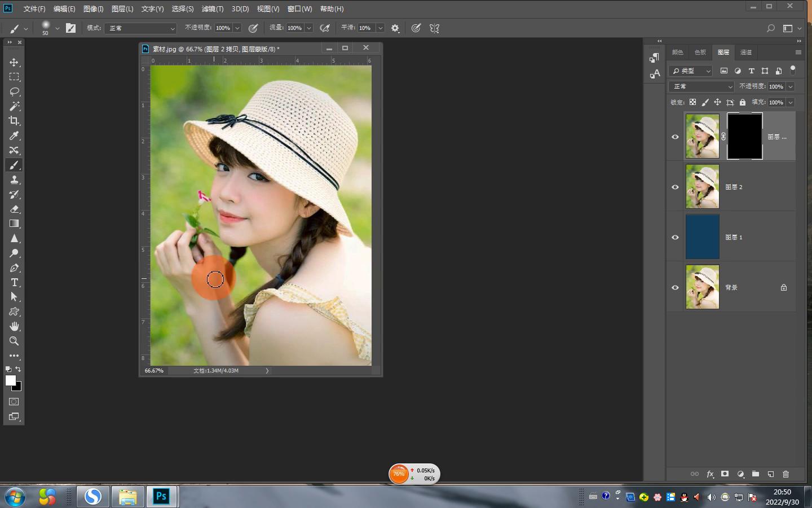Switch to the 通道 tab
The height and width of the screenshot is (508, 812).
[x=745, y=52]
